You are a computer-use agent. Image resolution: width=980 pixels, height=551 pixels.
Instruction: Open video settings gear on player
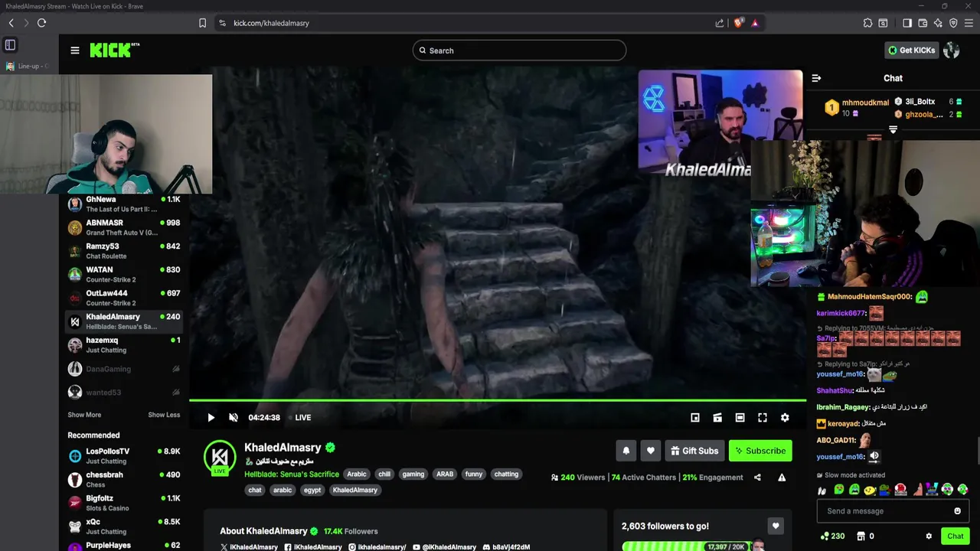pos(785,418)
